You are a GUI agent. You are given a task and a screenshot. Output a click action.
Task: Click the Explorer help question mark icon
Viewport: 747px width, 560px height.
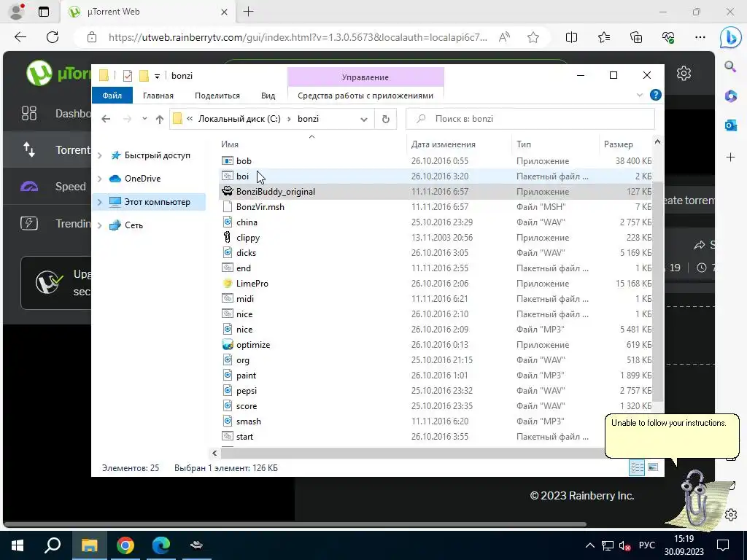tap(656, 96)
